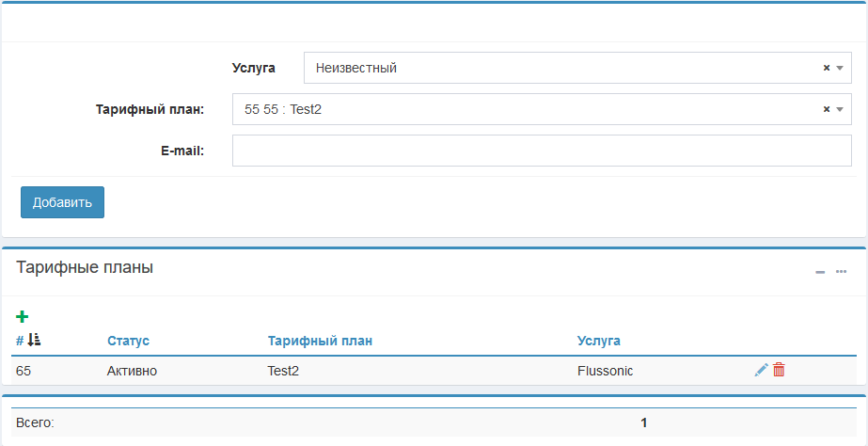Open the Услуга field showing Неизвестный

(x=564, y=68)
